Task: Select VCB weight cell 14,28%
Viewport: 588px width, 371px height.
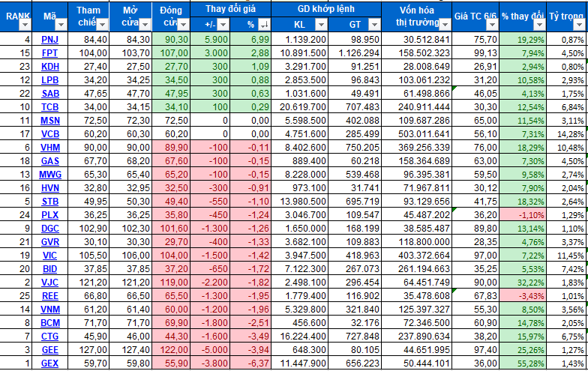Action: (567, 133)
